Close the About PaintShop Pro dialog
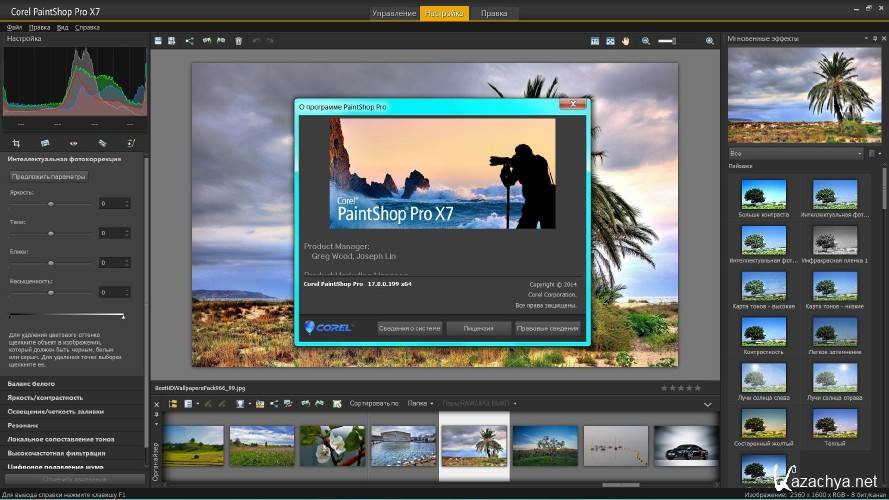 [573, 103]
